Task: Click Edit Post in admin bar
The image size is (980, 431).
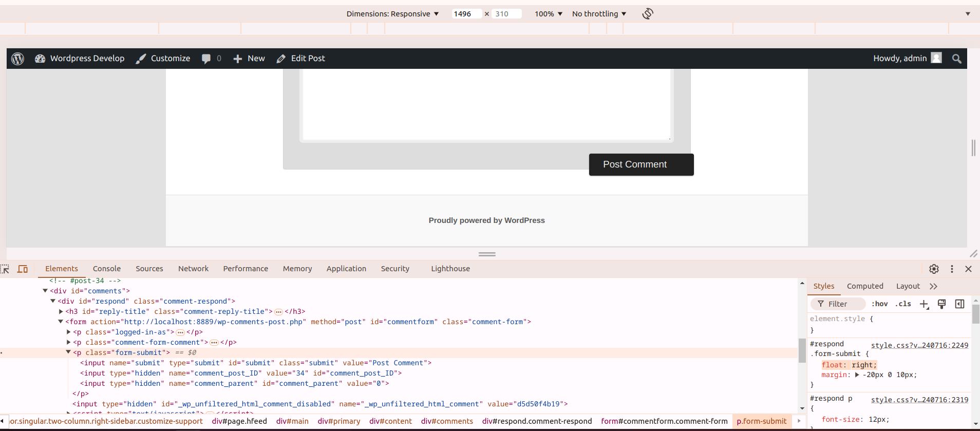Action: pyautogui.click(x=300, y=59)
